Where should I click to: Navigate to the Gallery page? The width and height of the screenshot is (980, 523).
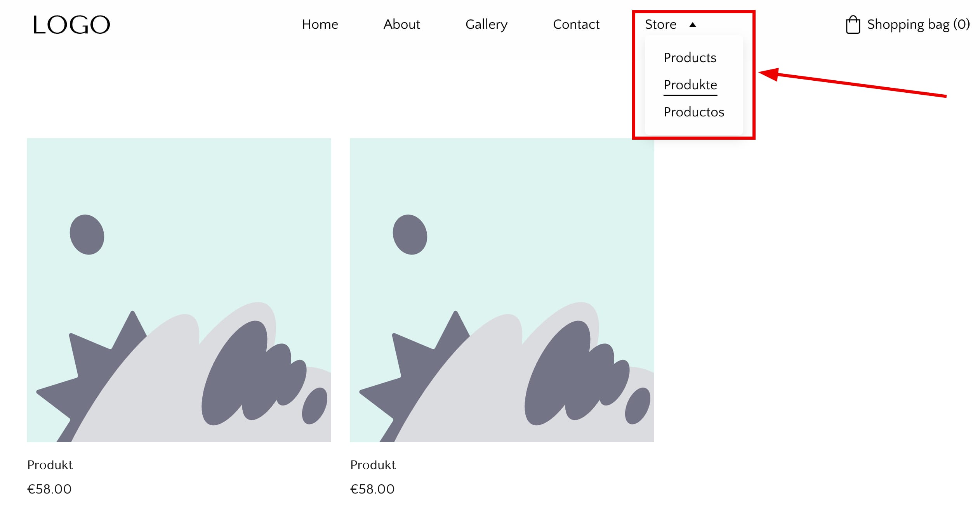pos(486,24)
